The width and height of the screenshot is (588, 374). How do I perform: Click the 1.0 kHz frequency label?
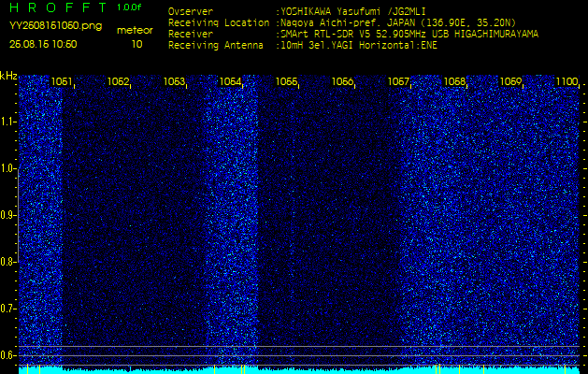pos(7,169)
